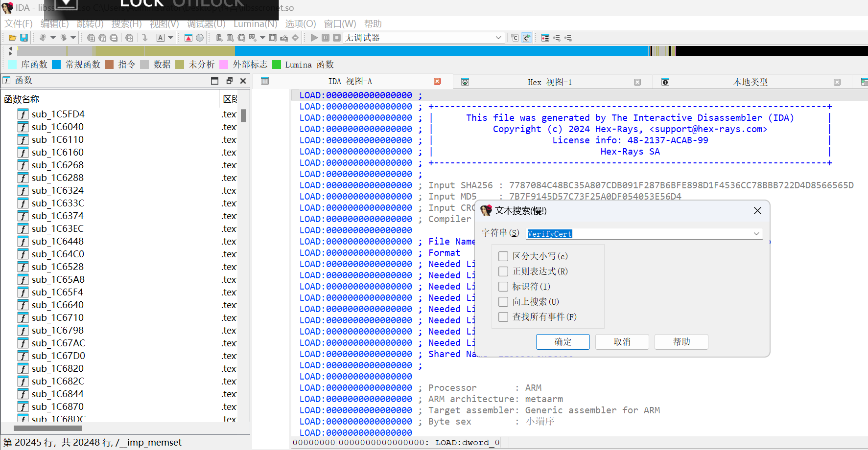The width and height of the screenshot is (868, 450).
Task: Open the dropdown next to the A text icon
Action: [170, 38]
